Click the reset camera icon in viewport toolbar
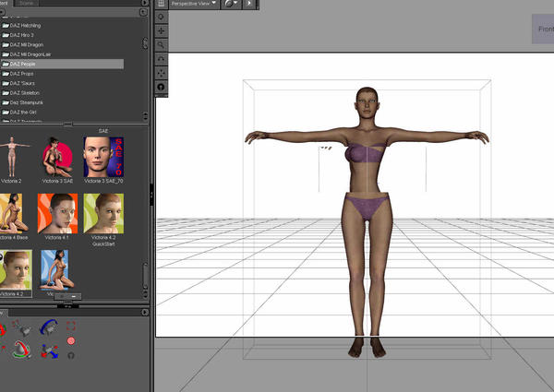 click(161, 87)
